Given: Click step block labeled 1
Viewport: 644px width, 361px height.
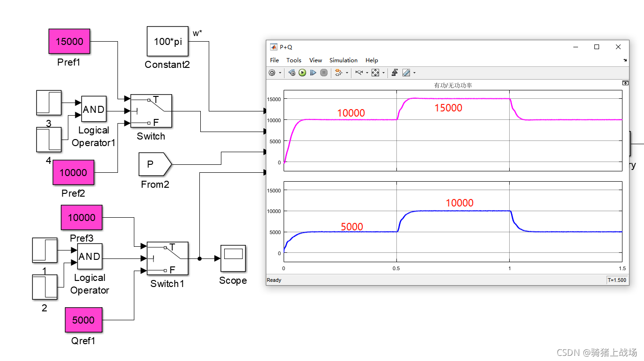Looking at the screenshot, I should (44, 250).
